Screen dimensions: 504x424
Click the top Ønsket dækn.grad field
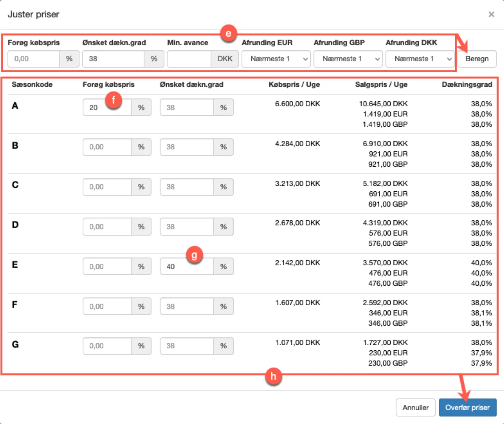(113, 59)
